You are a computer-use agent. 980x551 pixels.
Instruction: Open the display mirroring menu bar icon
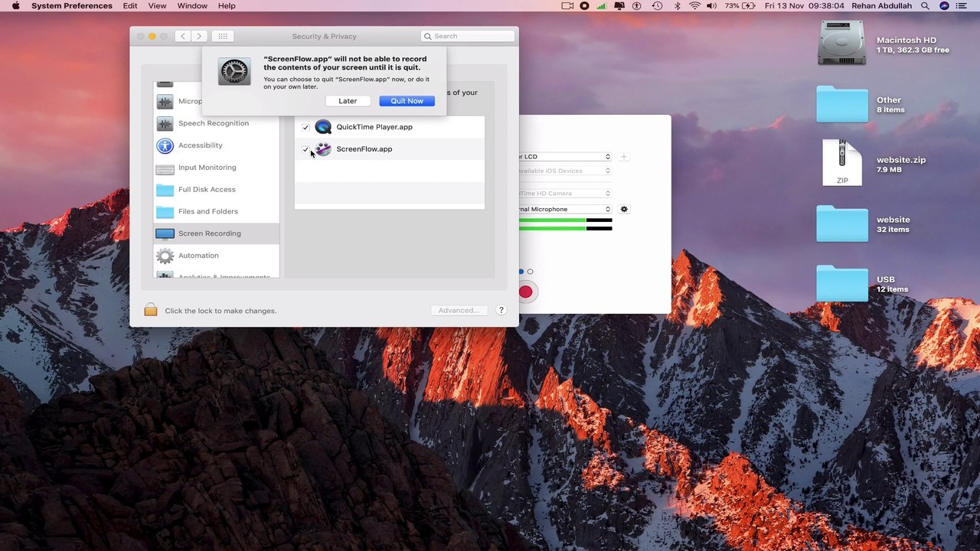[620, 5]
